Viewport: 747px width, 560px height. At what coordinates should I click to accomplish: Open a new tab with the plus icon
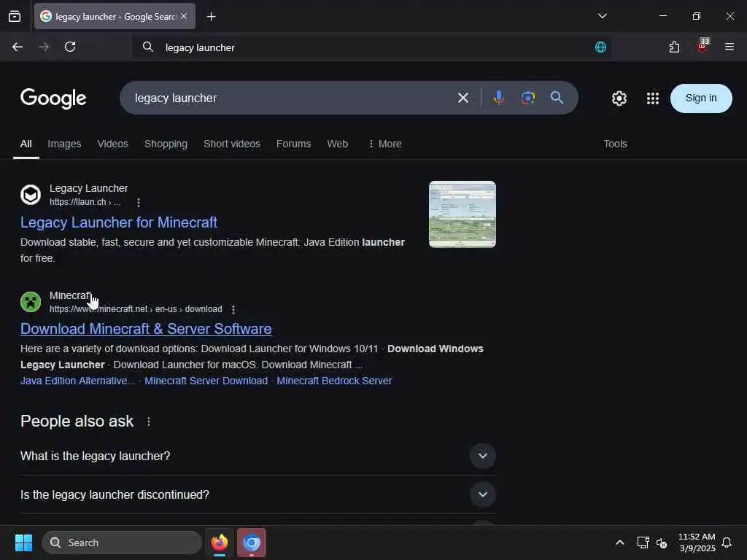point(211,17)
